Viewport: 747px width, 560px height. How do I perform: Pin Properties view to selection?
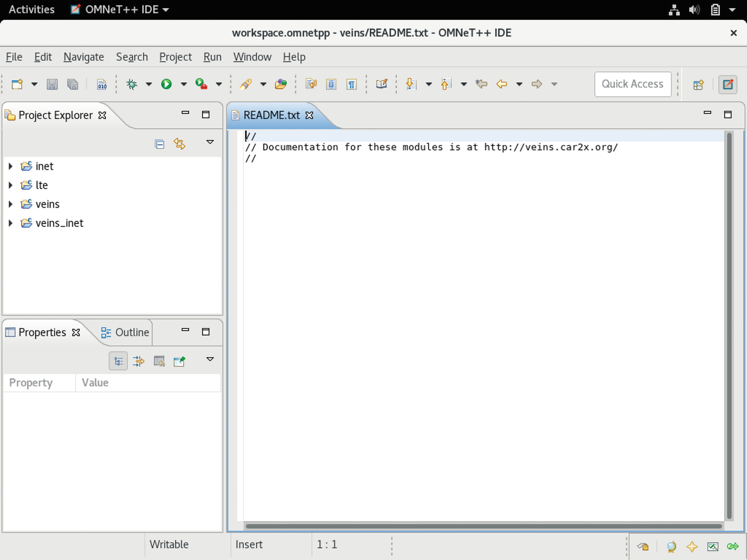click(179, 361)
